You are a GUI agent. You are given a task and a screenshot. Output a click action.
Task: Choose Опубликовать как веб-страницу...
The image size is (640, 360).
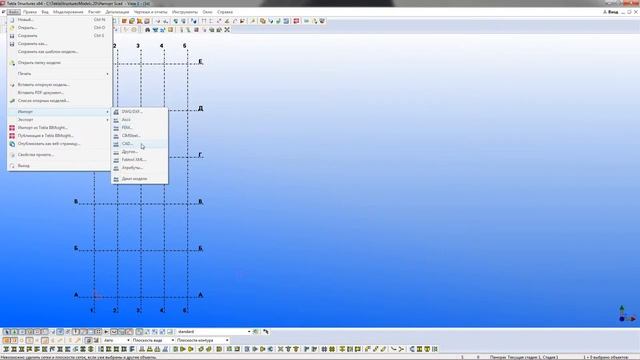60,144
